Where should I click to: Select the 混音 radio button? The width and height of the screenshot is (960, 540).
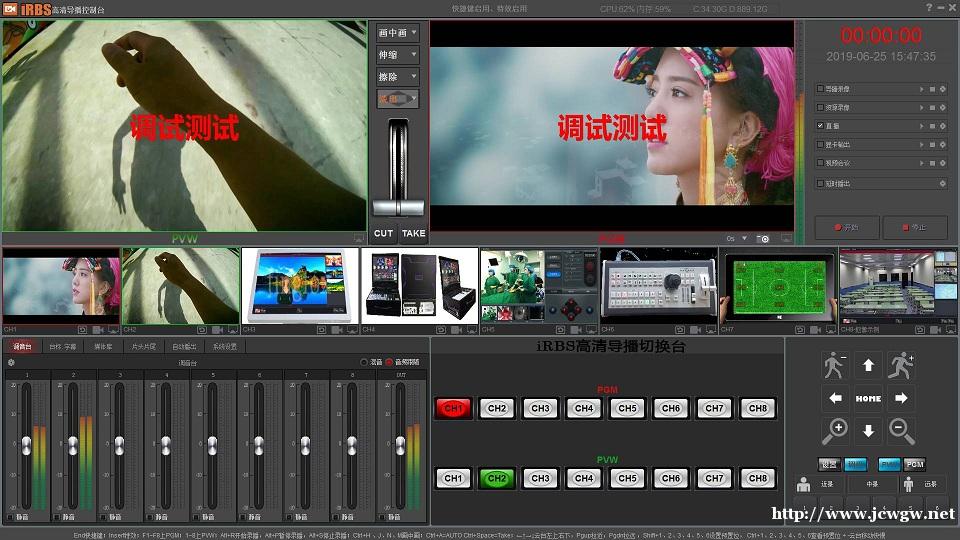point(364,362)
